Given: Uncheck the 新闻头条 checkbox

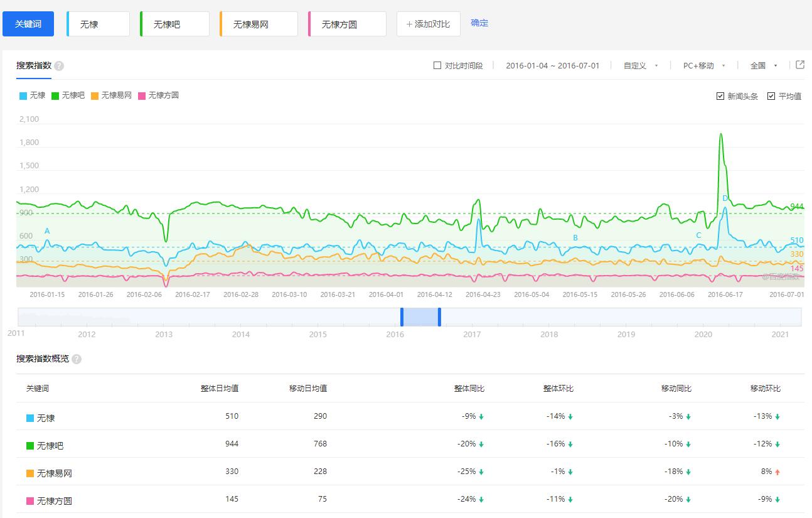Looking at the screenshot, I should tap(720, 96).
